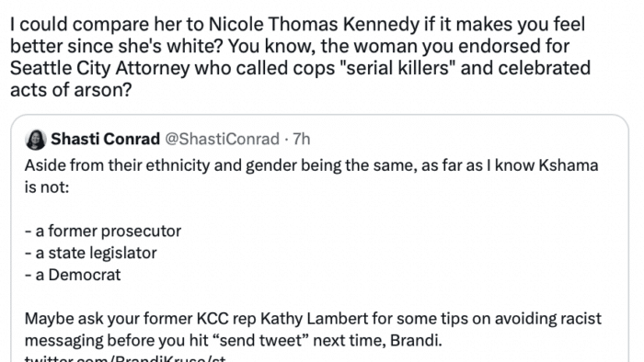This screenshot has width=644, height=362.
Task: Click the name Nicole Thomas Kennedy
Action: 315,25
